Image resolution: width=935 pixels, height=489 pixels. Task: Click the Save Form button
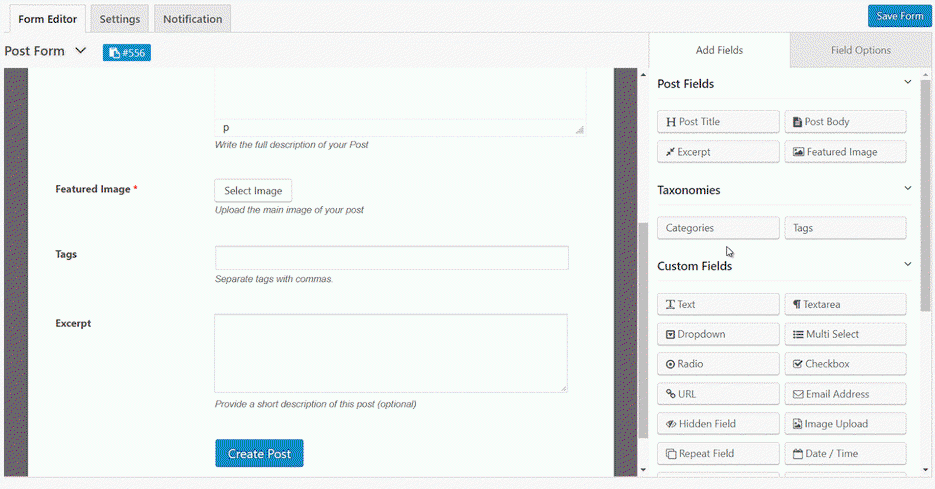click(899, 16)
